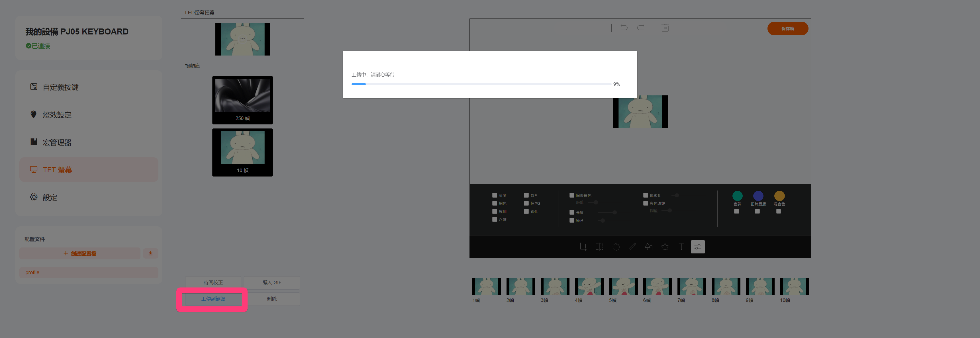This screenshot has height=338, width=980.
Task: Select the profile entry under 配置文件
Action: pyautogui.click(x=89, y=272)
